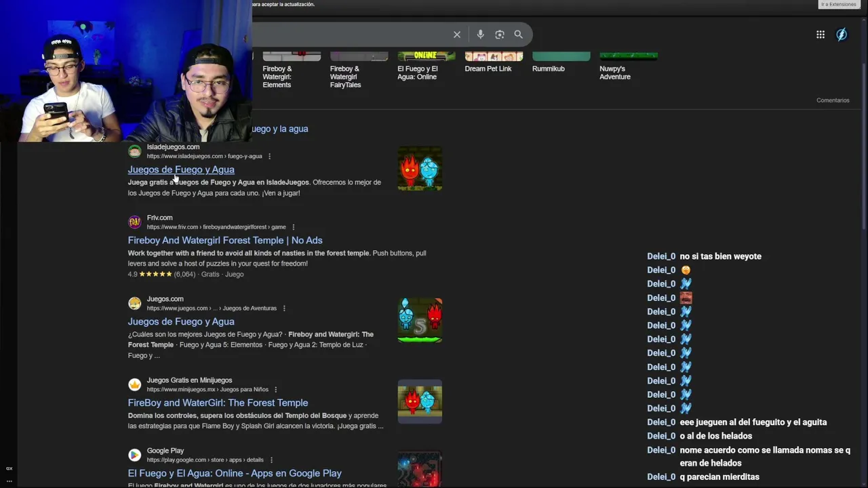Open El Fuego y El Agua Google Play link
868x488 pixels.
235,473
